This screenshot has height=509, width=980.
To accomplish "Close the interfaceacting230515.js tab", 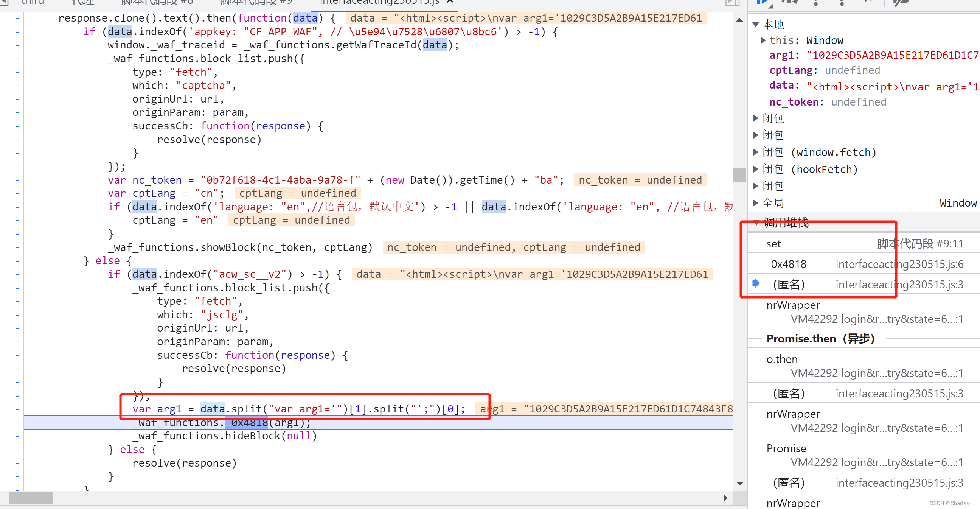I will coord(450,2).
